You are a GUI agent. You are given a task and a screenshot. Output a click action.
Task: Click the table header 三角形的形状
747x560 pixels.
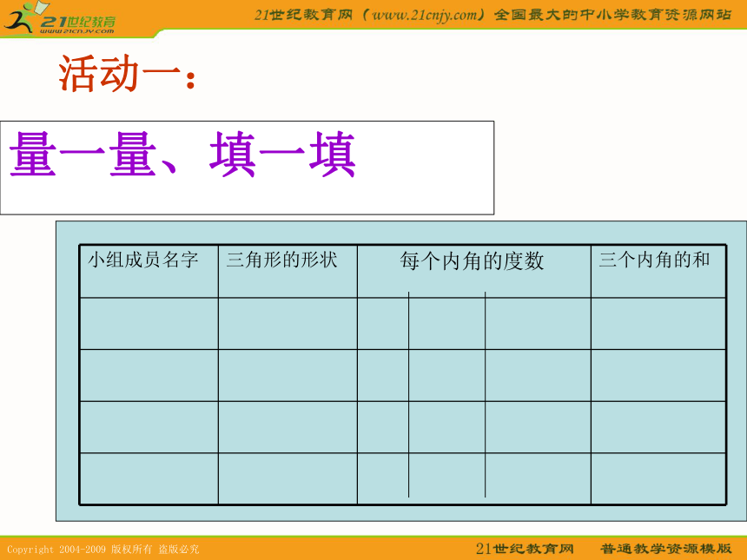pos(281,260)
